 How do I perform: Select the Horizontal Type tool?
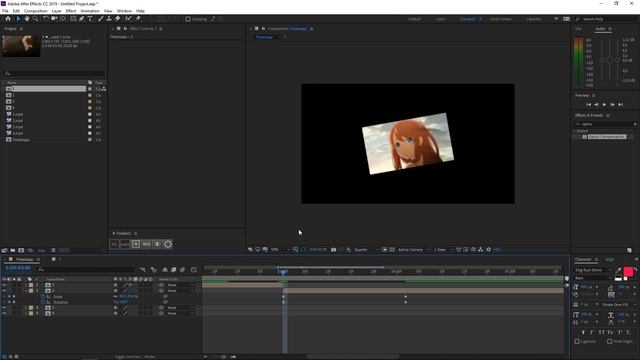pos(90,19)
